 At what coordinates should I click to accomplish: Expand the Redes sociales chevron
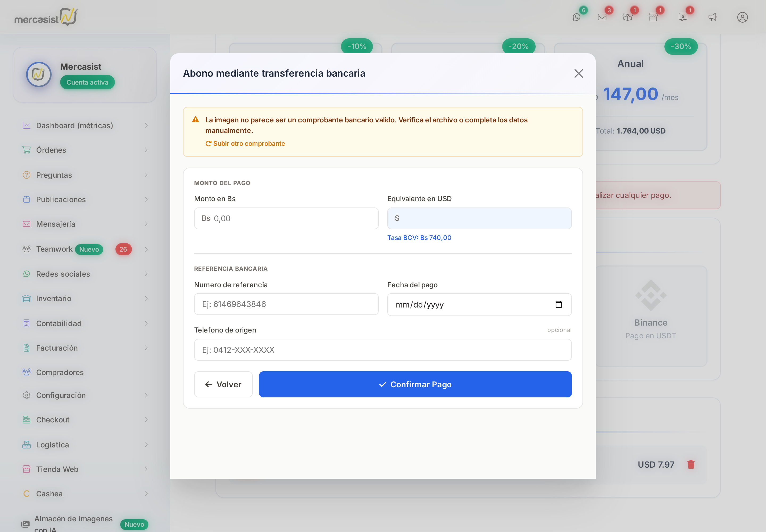146,274
